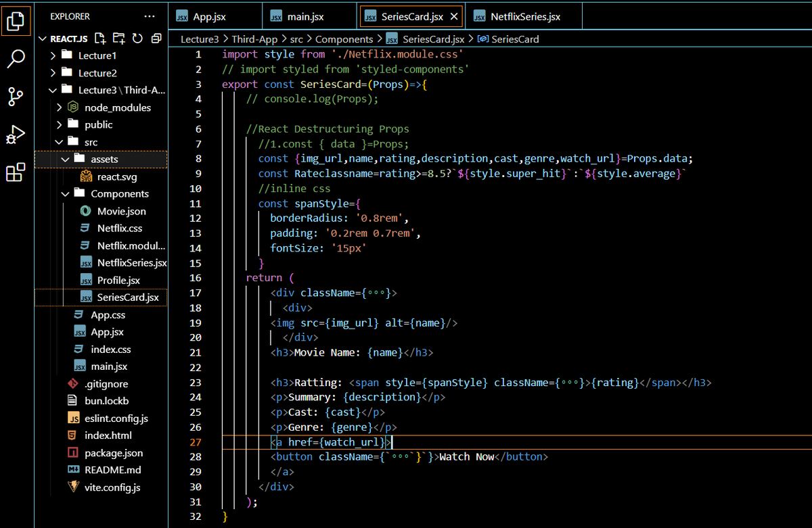
Task: Click line number 1 in gutter
Action: (x=198, y=54)
